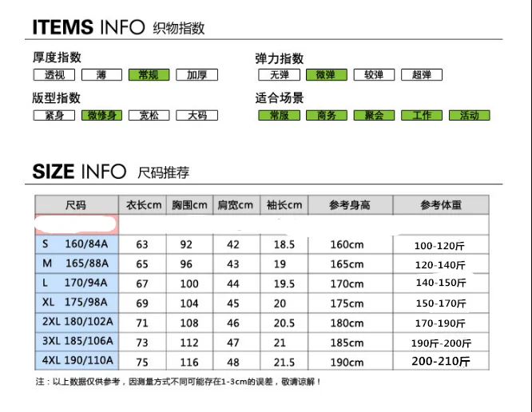Click the 尺码推荐 subtitle

(x=163, y=172)
